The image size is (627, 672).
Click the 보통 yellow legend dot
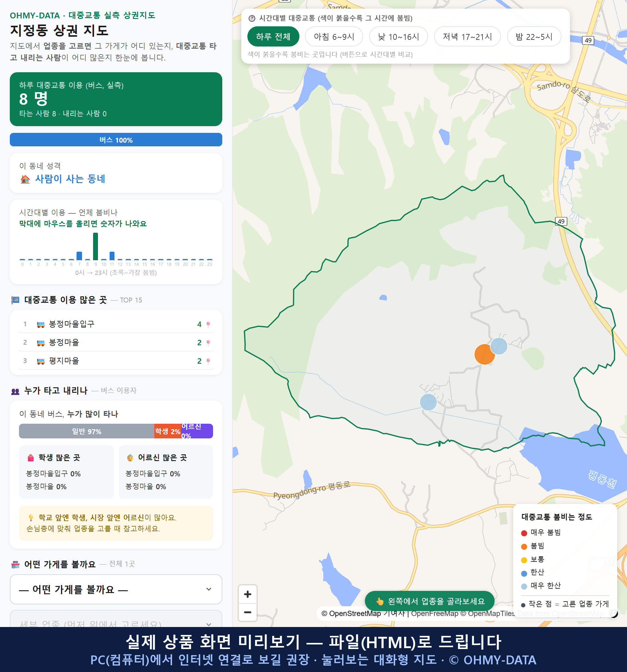coord(524,560)
